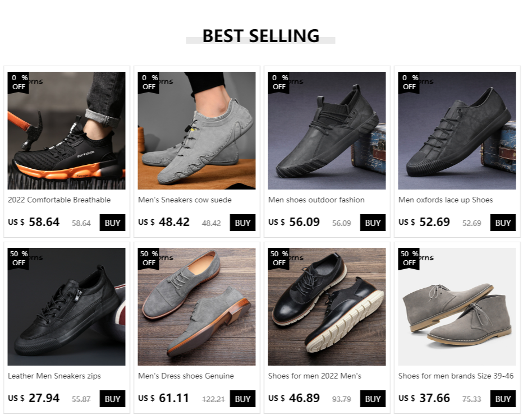Click BUY for Men shoes outdoor fashion
This screenshot has height=420, width=523.
click(373, 223)
